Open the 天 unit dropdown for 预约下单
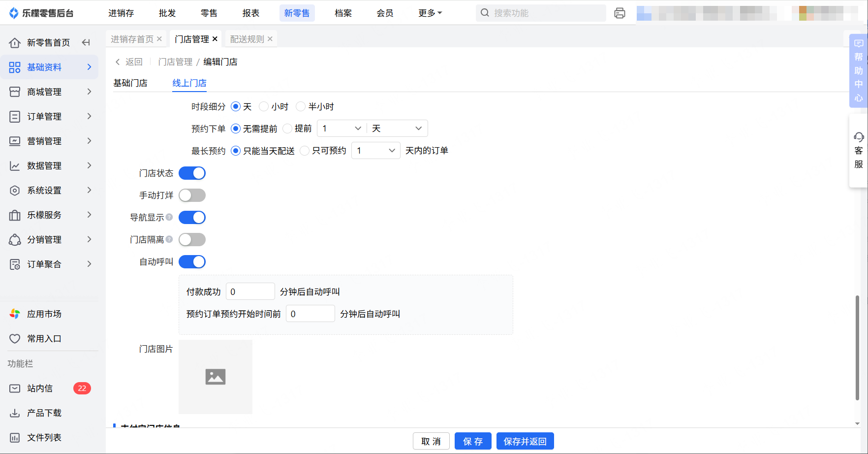Screen dimensions: 868x454 [x=397, y=129]
